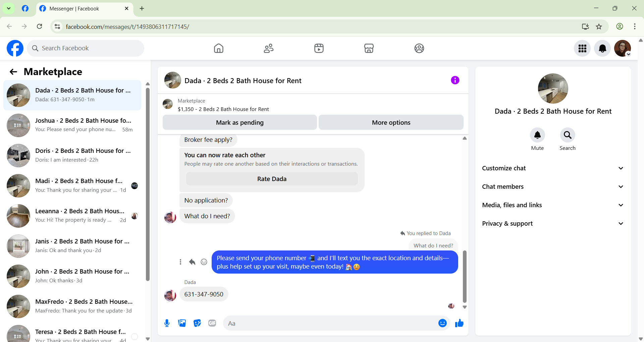Viewport: 644px width, 342px height.
Task: Expand Chat members section
Action: pos(553,187)
